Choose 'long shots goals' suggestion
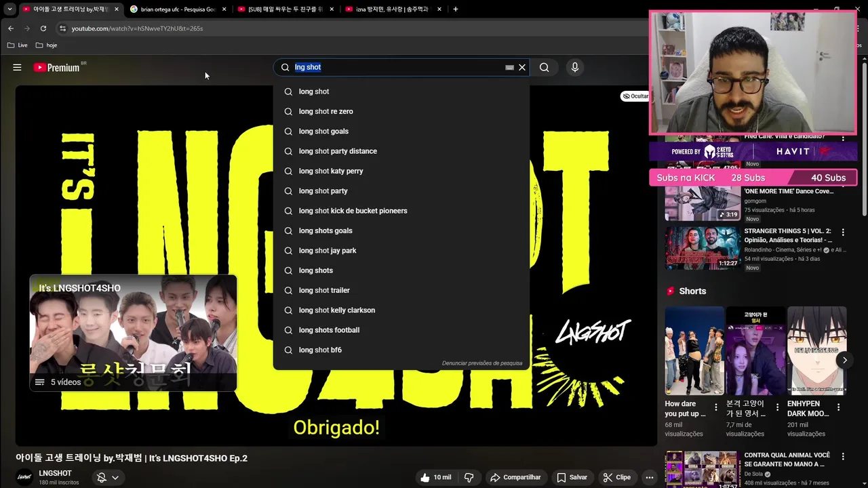The width and height of the screenshot is (868, 488). click(401, 230)
